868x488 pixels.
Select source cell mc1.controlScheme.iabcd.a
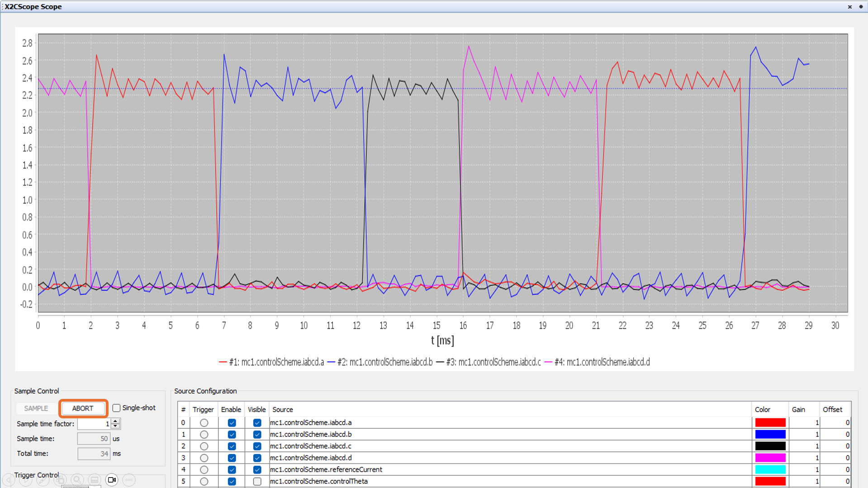click(x=510, y=423)
